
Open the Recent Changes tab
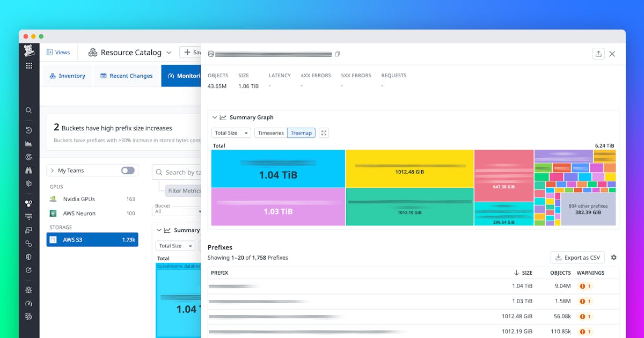point(127,76)
